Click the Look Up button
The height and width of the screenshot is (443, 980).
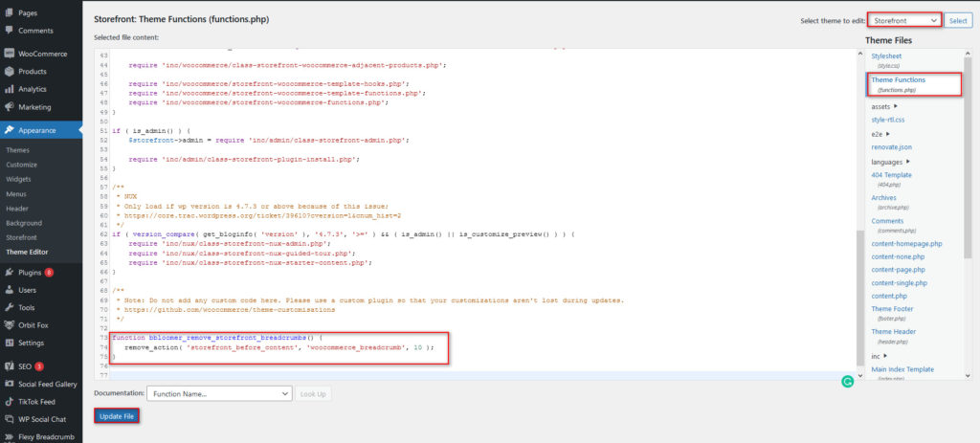pos(313,393)
